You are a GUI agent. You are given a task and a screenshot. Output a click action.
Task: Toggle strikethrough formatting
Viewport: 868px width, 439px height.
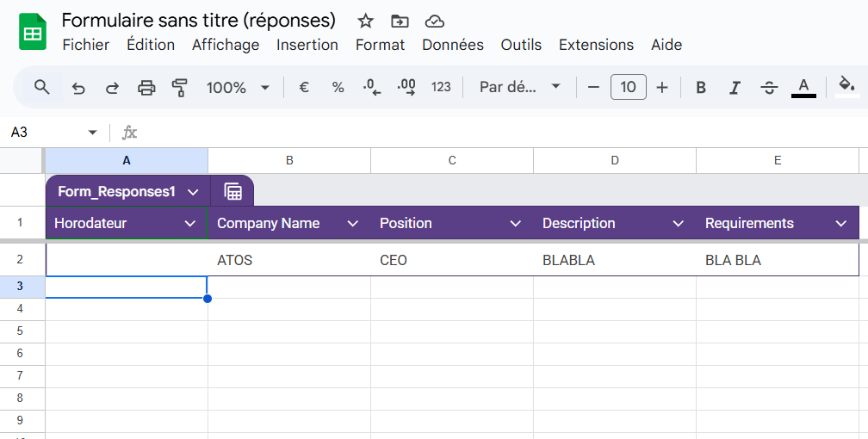(x=769, y=88)
